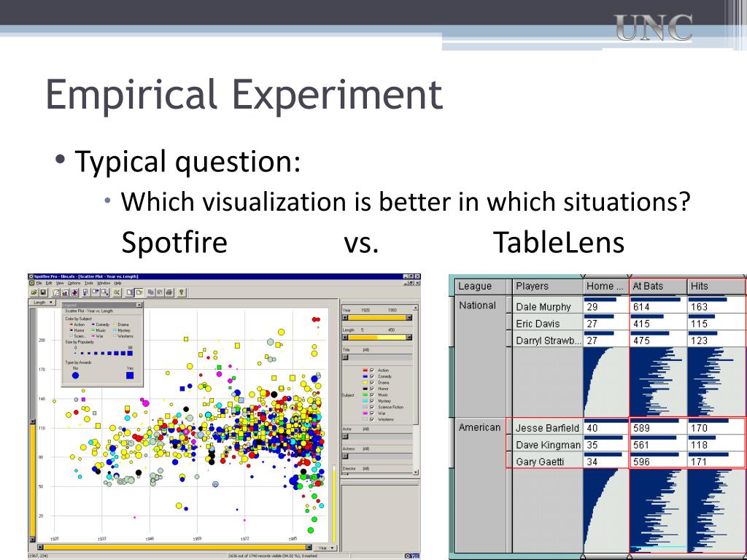This screenshot has height=560, width=747.
Task: Click the paste icon next to printer
Action: point(160,292)
